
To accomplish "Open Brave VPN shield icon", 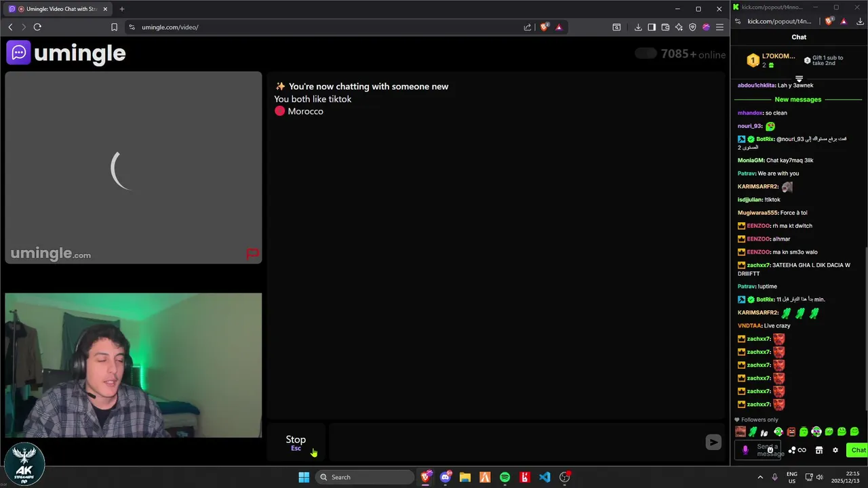I will click(x=692, y=27).
